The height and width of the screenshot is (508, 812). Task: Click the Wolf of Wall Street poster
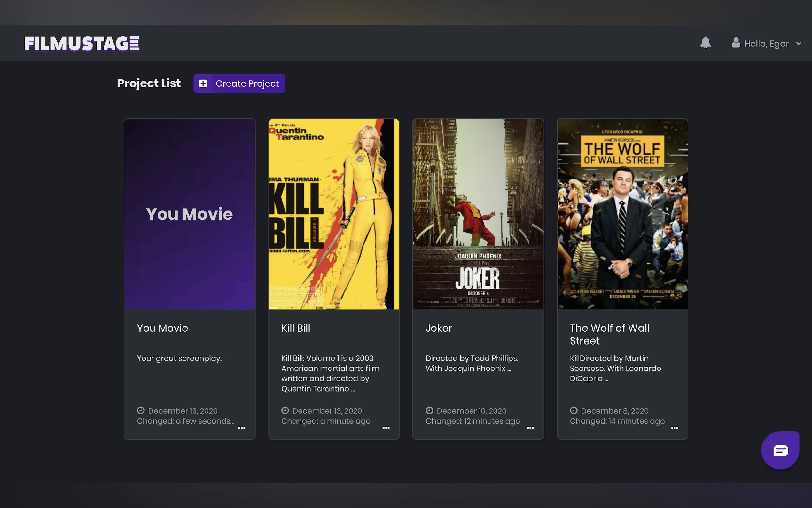point(622,214)
